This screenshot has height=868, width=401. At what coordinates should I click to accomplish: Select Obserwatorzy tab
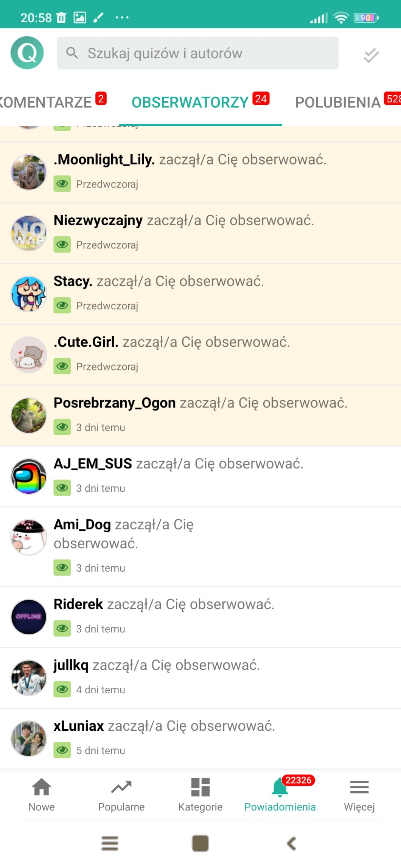tap(201, 102)
